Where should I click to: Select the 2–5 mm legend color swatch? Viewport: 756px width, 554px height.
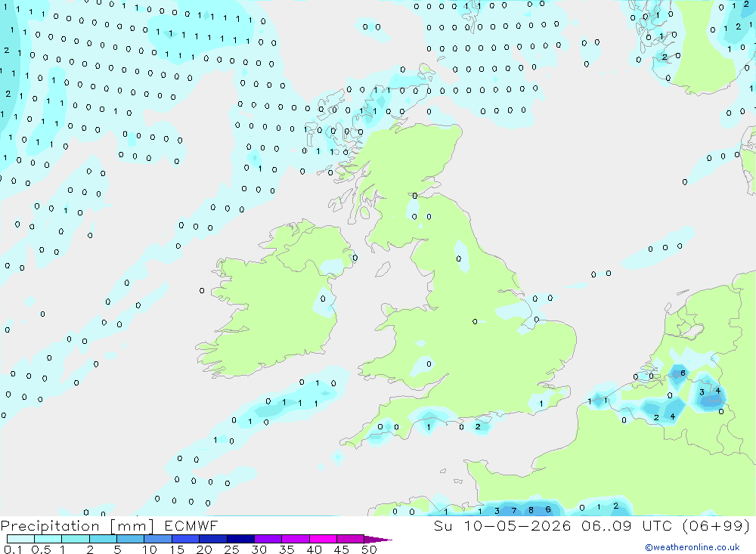(x=103, y=539)
